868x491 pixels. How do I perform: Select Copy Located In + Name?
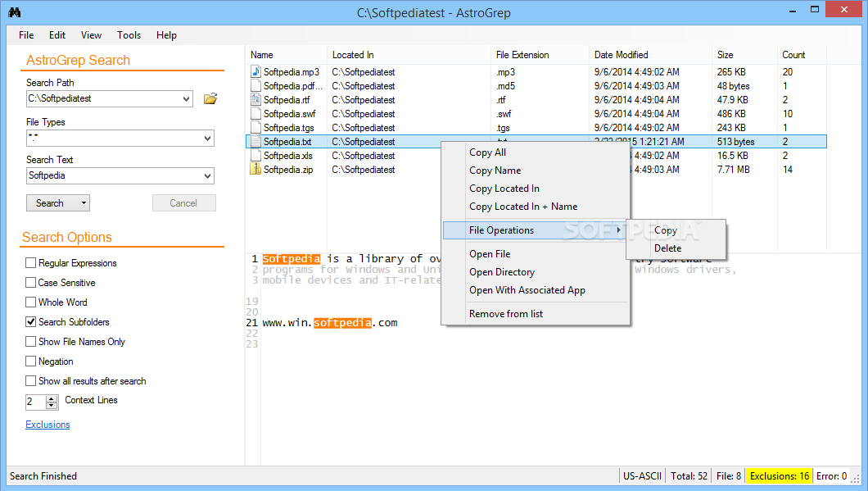[536, 206]
